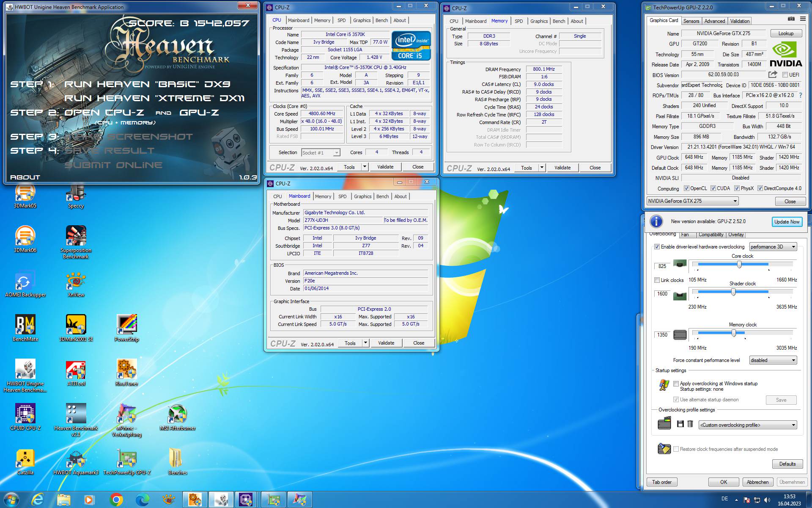812x508 pixels.
Task: Click the Memory clock slider handle
Action: click(734, 333)
